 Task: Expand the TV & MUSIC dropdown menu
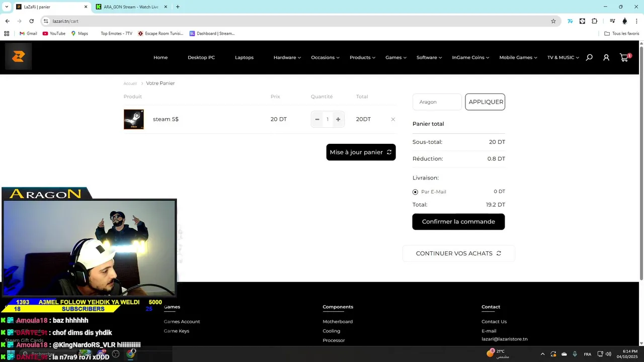[563, 57]
